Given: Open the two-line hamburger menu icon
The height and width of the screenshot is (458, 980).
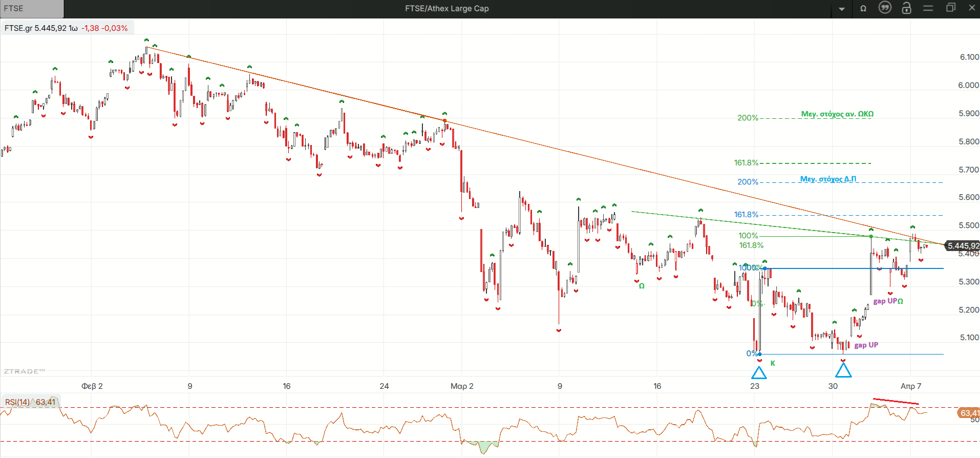Looking at the screenshot, I should (928, 8).
